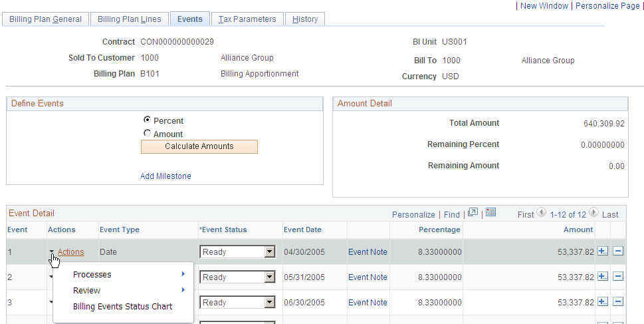Image resolution: width=644 pixels, height=324 pixels.
Task: Delete event row 1
Action: 618,251
